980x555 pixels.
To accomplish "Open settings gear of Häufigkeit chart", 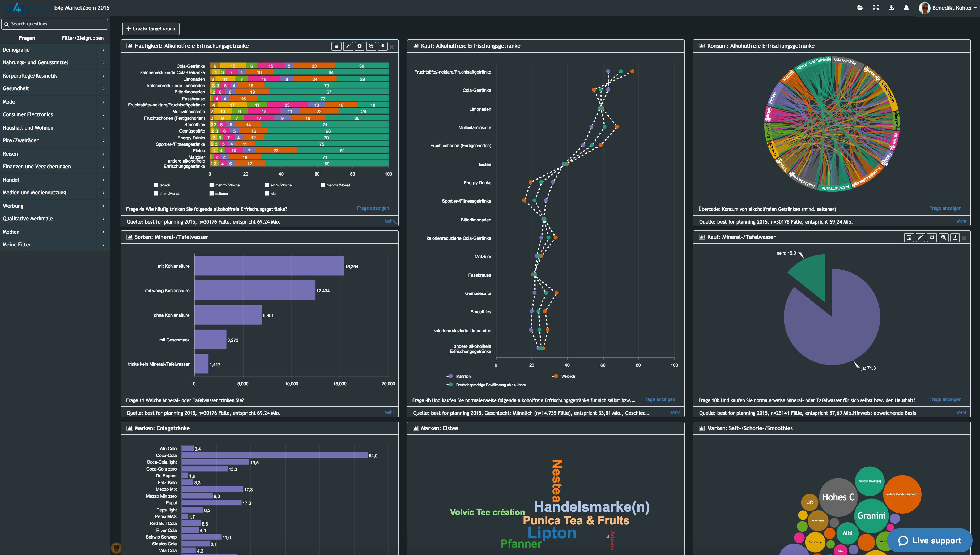I will pos(359,46).
